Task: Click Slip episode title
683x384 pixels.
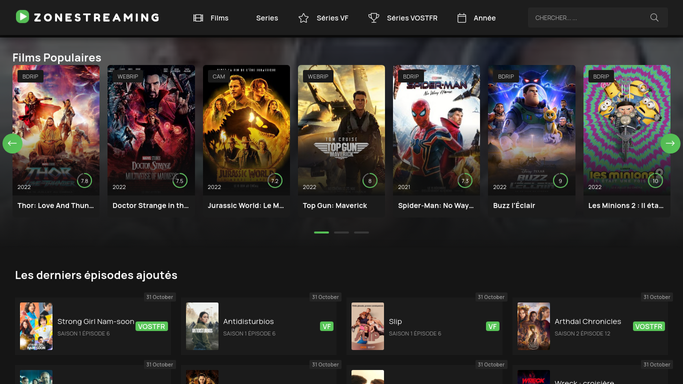Action: point(395,321)
